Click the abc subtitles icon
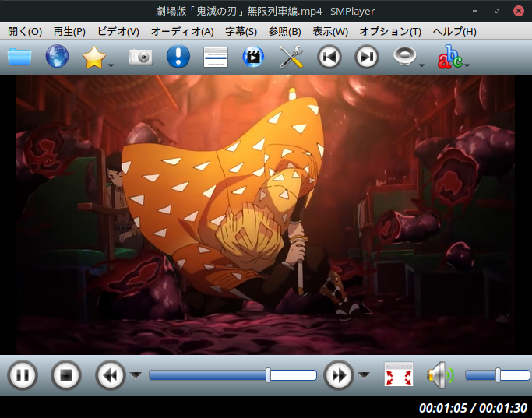Viewport: 532px width, 418px height. 450,57
